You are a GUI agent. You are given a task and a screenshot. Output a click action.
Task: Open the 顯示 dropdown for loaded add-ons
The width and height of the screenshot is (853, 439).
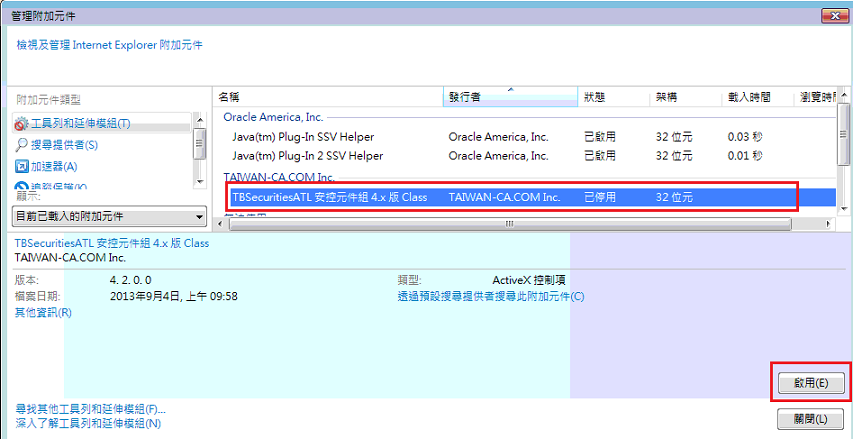point(108,217)
